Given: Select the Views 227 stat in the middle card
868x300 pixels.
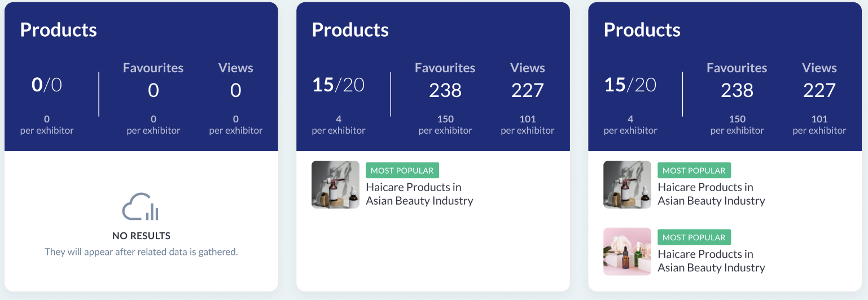Looking at the screenshot, I should [x=527, y=90].
